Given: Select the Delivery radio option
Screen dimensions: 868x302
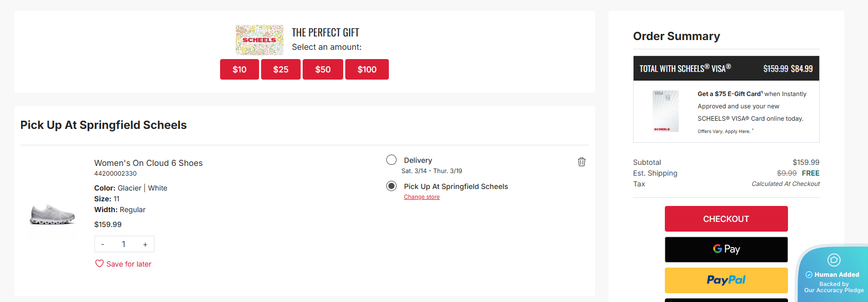Looking at the screenshot, I should pyautogui.click(x=391, y=160).
